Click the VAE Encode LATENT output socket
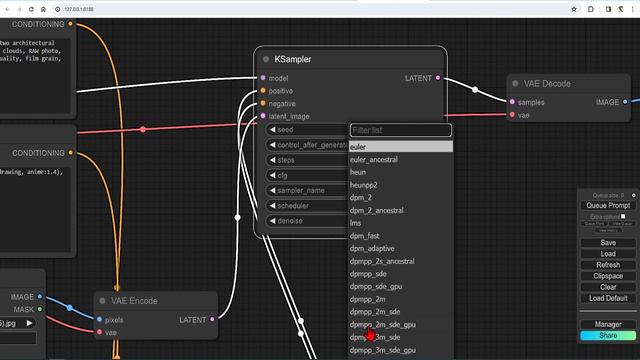Image resolution: width=640 pixels, height=360 pixels. (x=212, y=319)
